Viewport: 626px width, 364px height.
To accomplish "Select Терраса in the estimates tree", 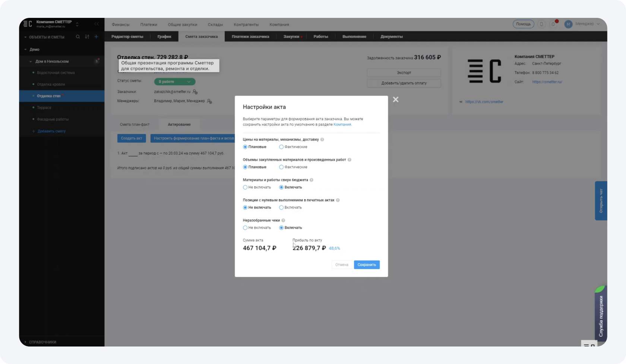I will (x=44, y=108).
